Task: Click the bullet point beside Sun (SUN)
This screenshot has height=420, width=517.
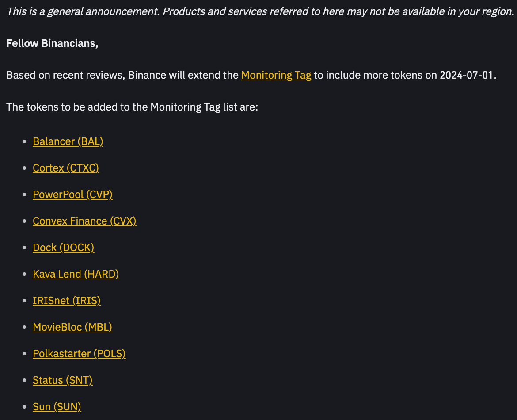Action: [x=24, y=407]
